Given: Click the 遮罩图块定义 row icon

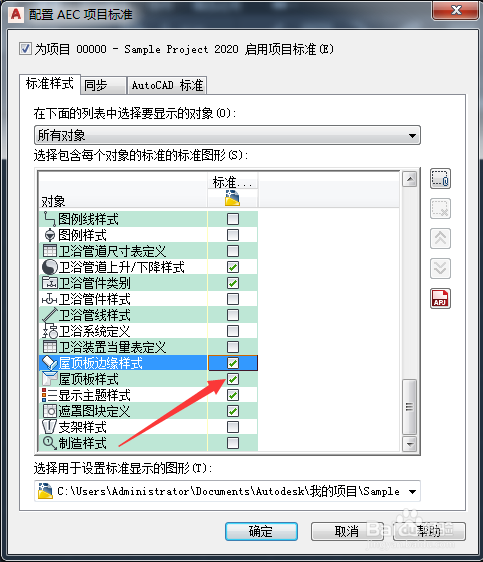Looking at the screenshot, I should (49, 411).
